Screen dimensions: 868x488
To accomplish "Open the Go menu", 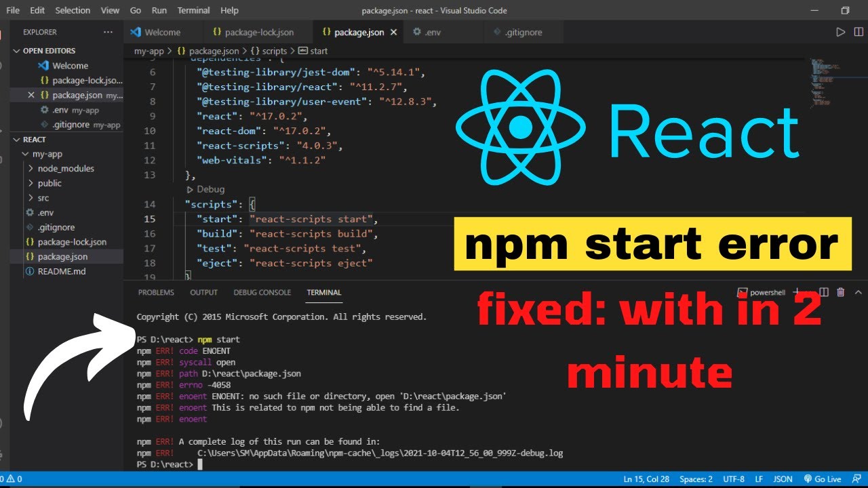I will click(x=136, y=10).
